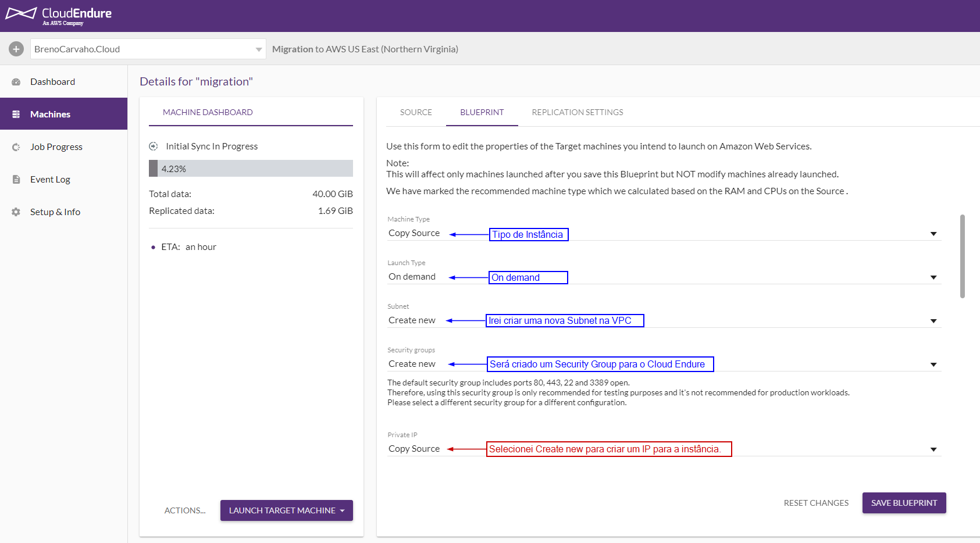Click Reset Changes

(x=816, y=503)
